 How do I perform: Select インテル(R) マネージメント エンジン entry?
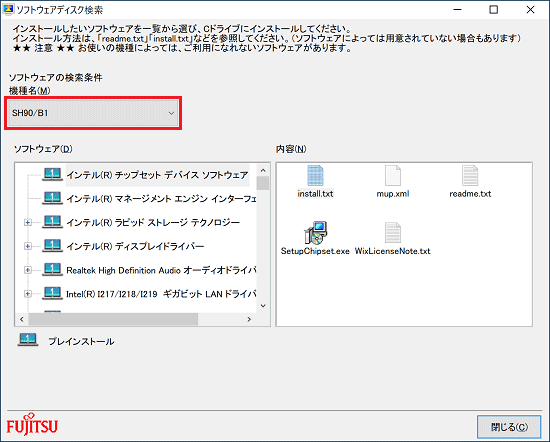pos(161,199)
